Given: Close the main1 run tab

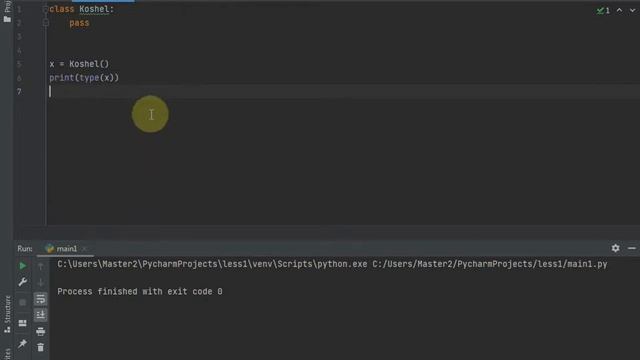Looking at the screenshot, I should coord(84,249).
